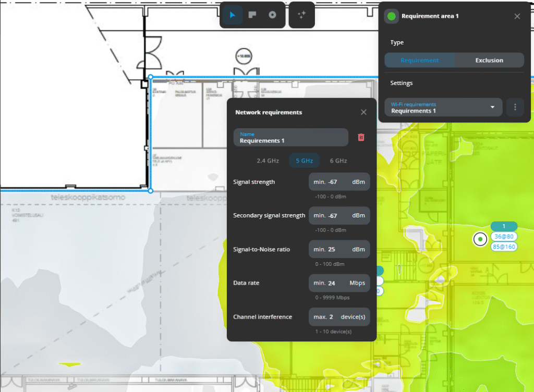Viewport: 534px width, 392px height.
Task: Select the pointer arrow tool
Action: [x=233, y=15]
